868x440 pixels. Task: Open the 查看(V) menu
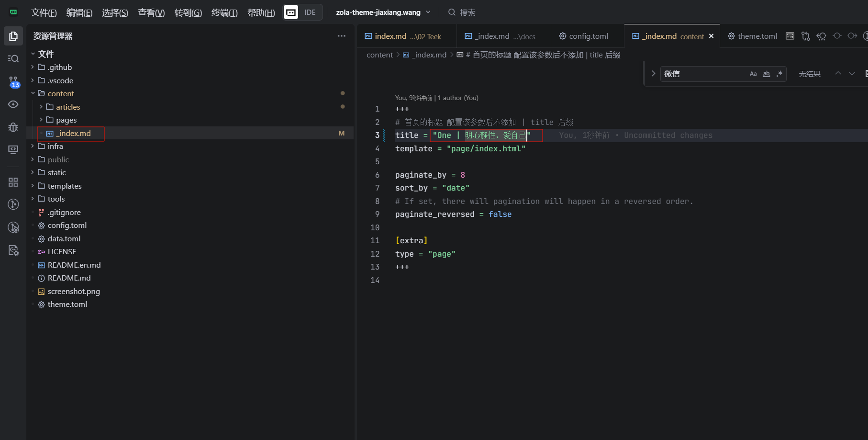151,12
